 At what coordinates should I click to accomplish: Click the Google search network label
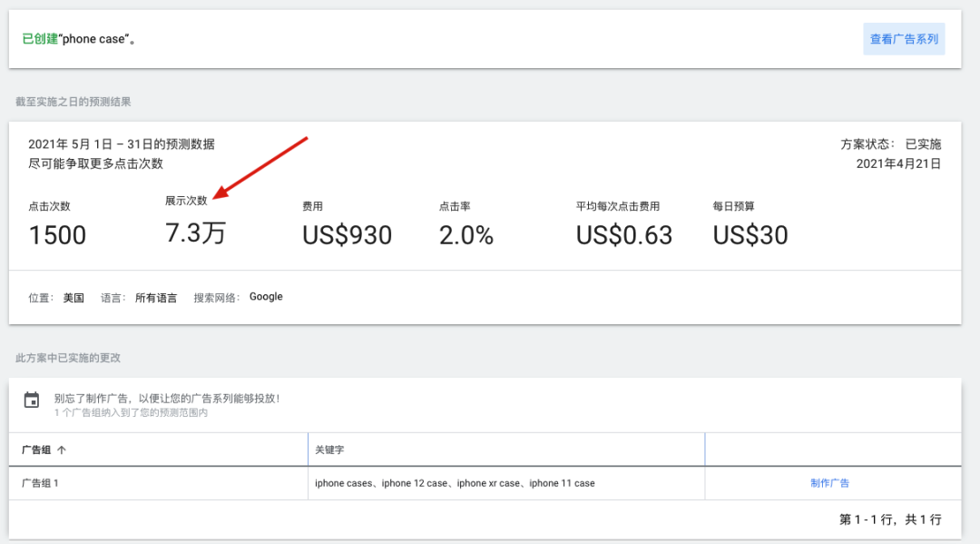pyautogui.click(x=266, y=296)
